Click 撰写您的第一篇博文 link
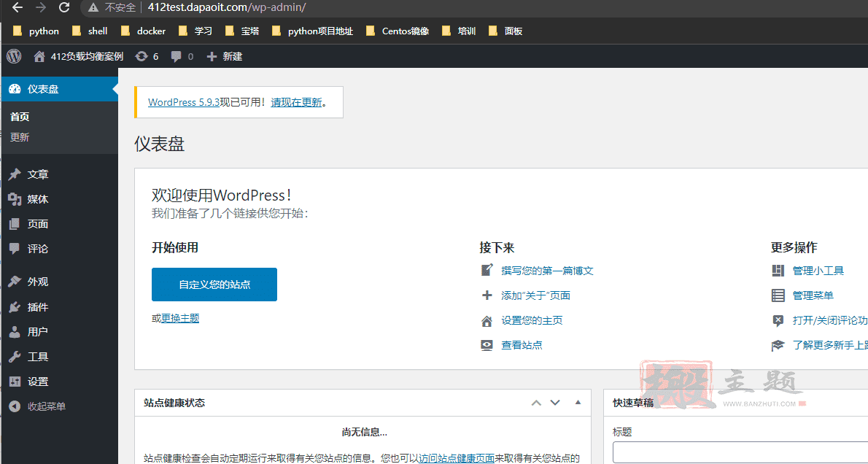Viewport: 868px width, 464px height. click(x=547, y=271)
